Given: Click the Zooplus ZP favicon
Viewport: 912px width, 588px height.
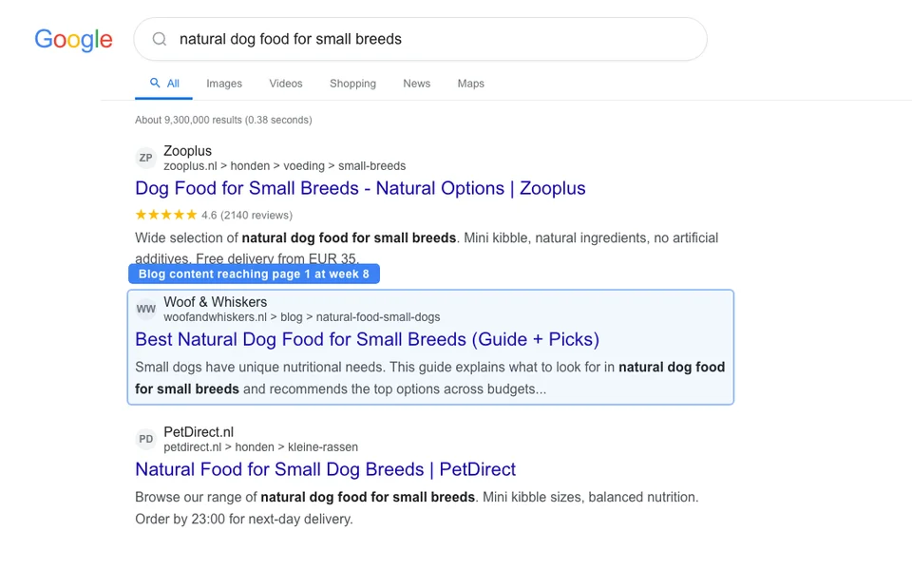Looking at the screenshot, I should (145, 158).
